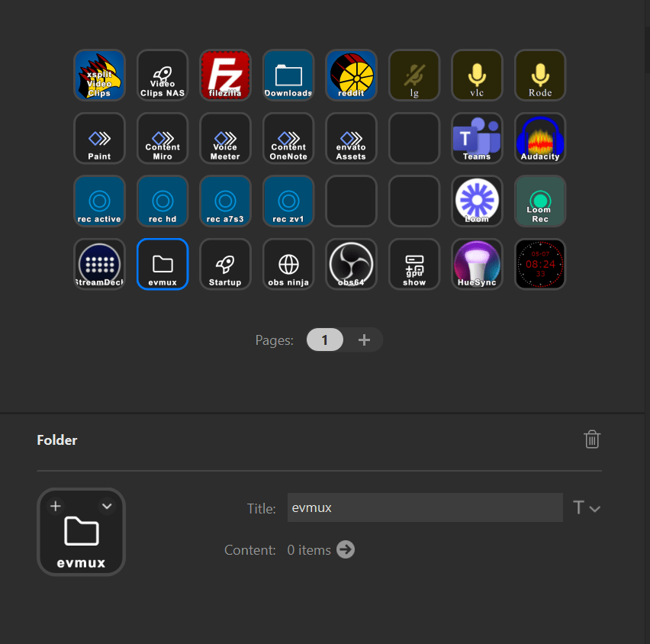
Task: Select the obs64 key
Action: 351,264
